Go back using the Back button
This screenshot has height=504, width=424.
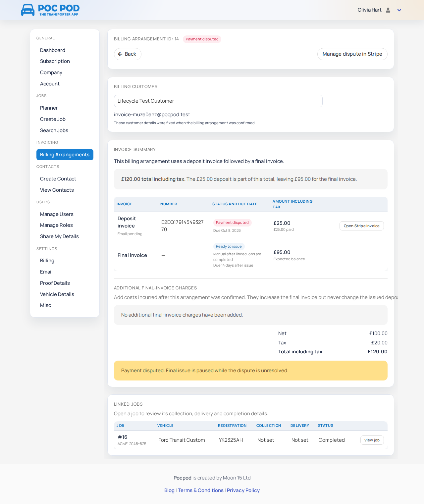click(x=128, y=54)
